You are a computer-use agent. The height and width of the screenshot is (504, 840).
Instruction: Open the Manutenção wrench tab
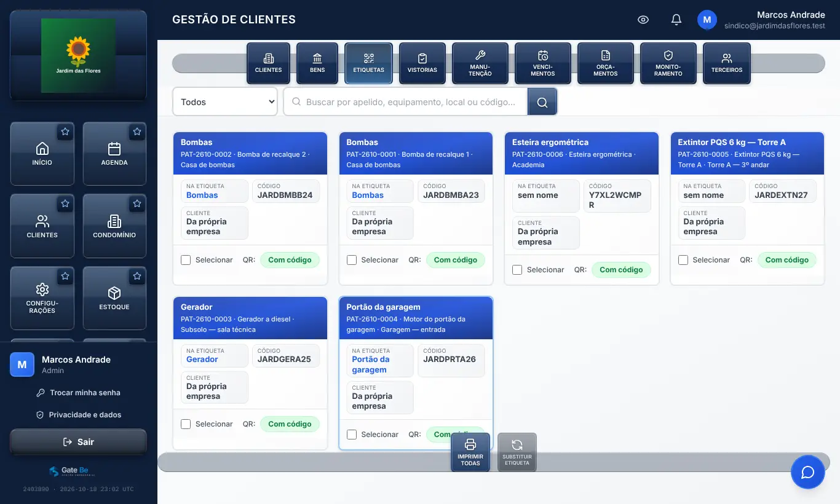pos(480,63)
